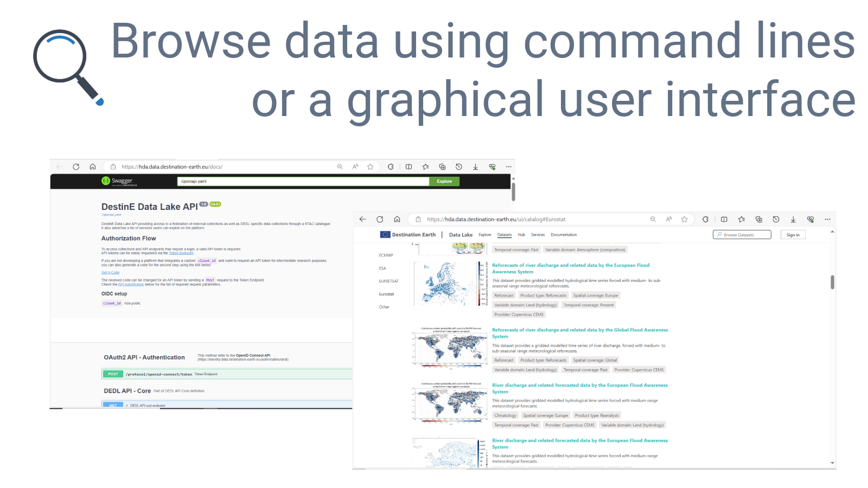This screenshot has width=868, height=488.
Task: Open favorites list in catalog browser toolbar
Action: (742, 220)
